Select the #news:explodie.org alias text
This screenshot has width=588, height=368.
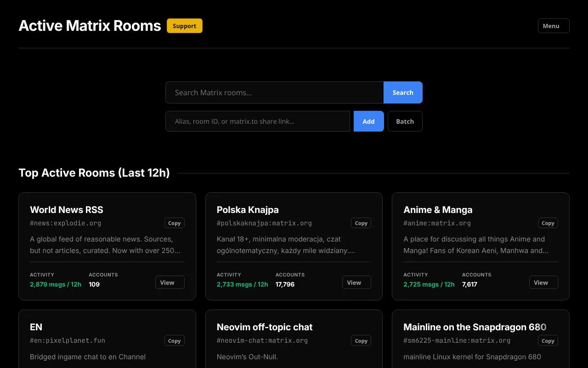(x=65, y=223)
